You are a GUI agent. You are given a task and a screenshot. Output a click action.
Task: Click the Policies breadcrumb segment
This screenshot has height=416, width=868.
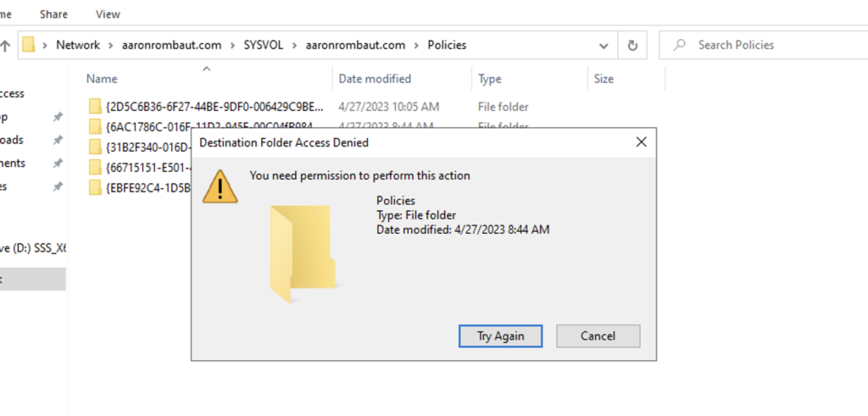point(447,45)
